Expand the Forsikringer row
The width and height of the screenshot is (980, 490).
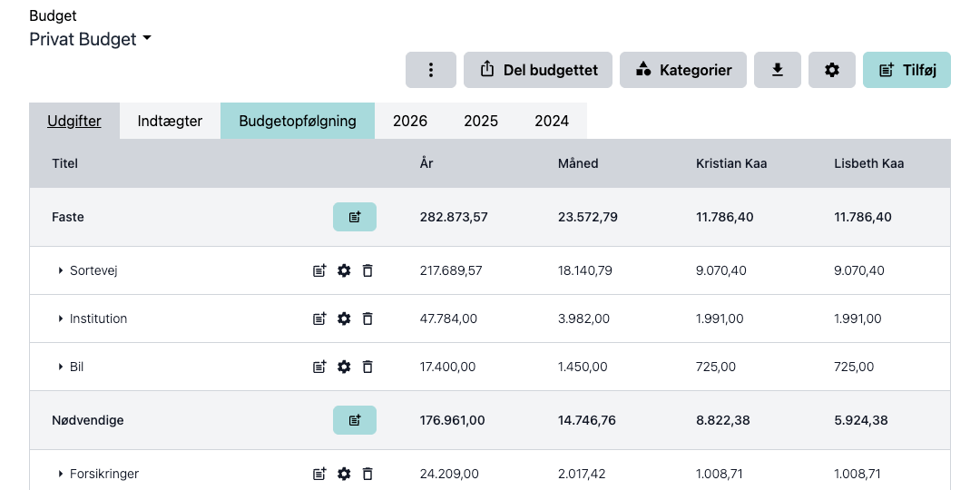pos(61,474)
